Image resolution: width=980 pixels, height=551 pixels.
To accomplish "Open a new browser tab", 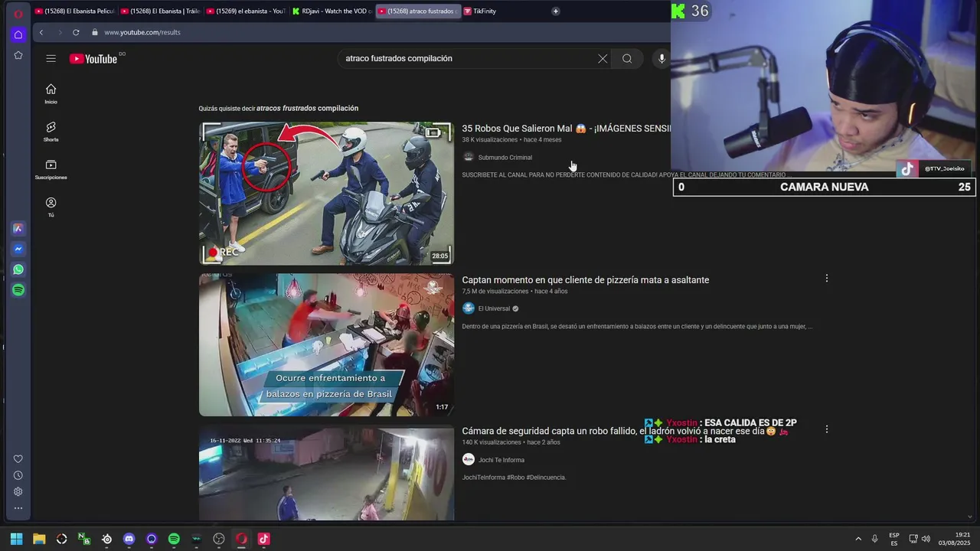I will (x=555, y=11).
